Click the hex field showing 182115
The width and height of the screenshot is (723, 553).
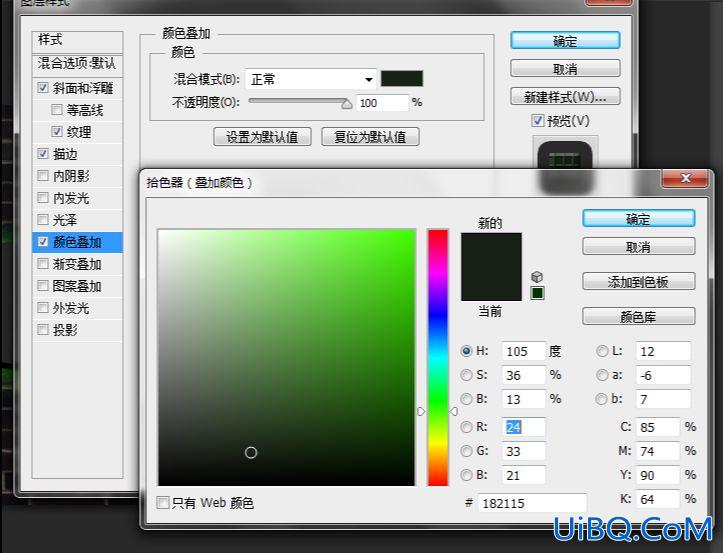tap(532, 503)
